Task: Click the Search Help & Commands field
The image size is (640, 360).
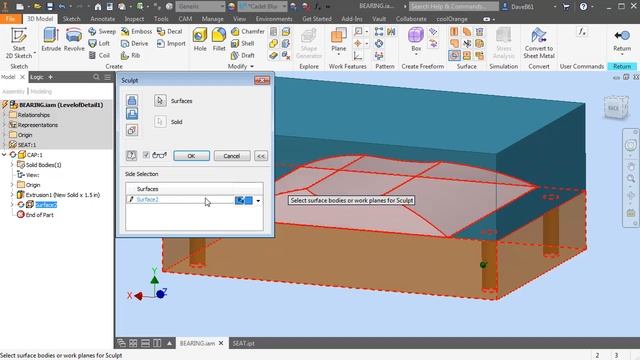Action: [453, 7]
